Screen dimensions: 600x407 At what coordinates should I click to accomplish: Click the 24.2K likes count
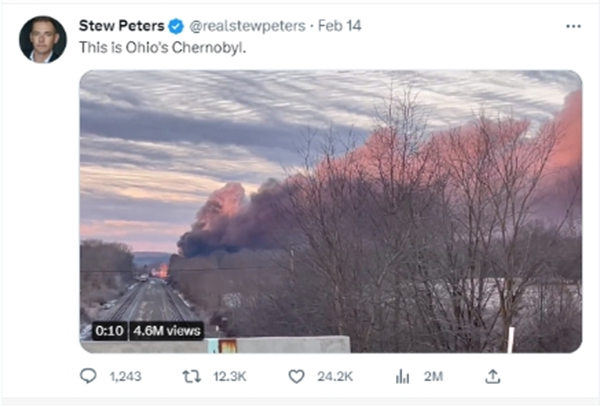(x=335, y=377)
